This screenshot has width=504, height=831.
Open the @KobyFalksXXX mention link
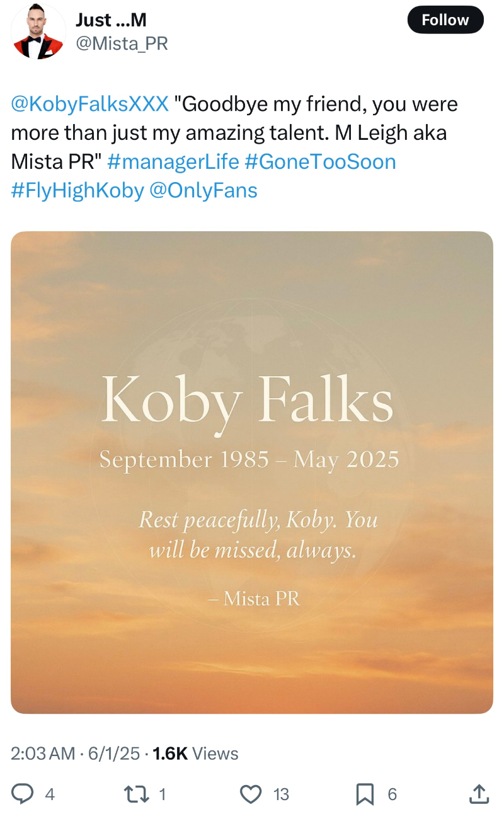pos(90,104)
